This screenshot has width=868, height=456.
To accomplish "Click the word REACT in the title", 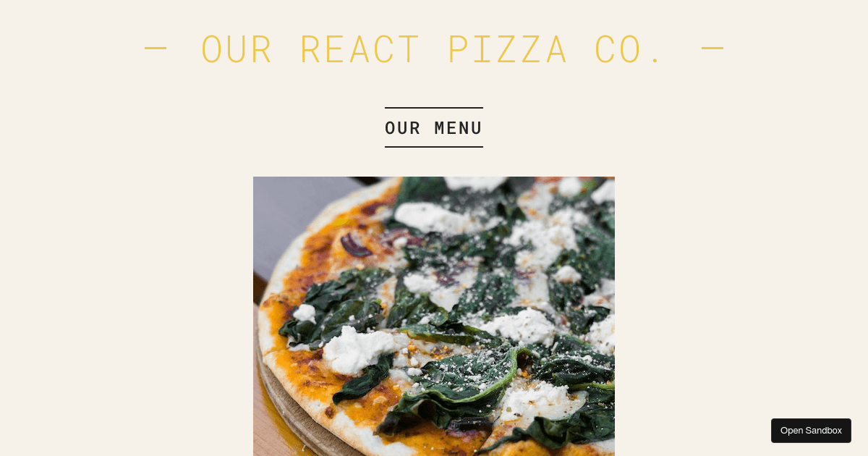I will point(359,49).
